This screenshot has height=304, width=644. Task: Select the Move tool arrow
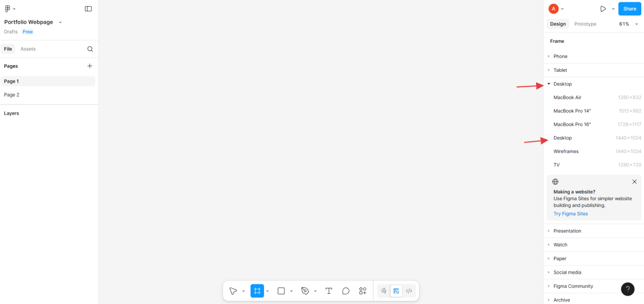click(233, 291)
